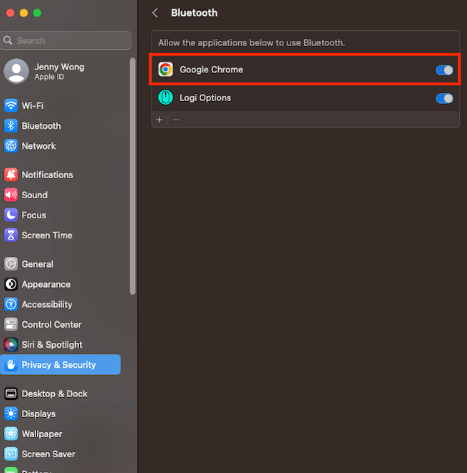Open Screen Time hourglass icon

(11, 235)
